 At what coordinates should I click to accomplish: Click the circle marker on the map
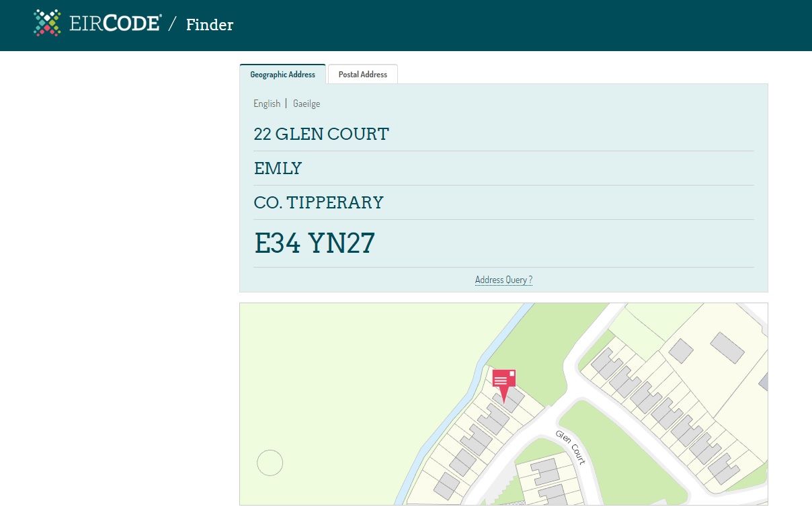(x=270, y=463)
